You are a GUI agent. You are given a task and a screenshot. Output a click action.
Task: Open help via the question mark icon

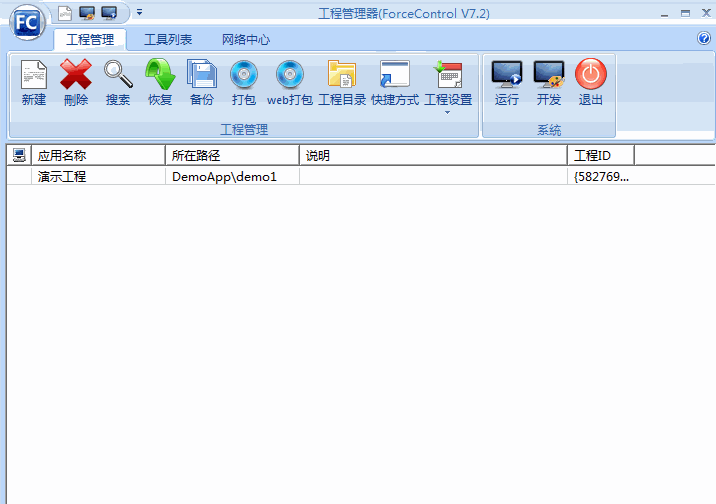click(x=704, y=38)
